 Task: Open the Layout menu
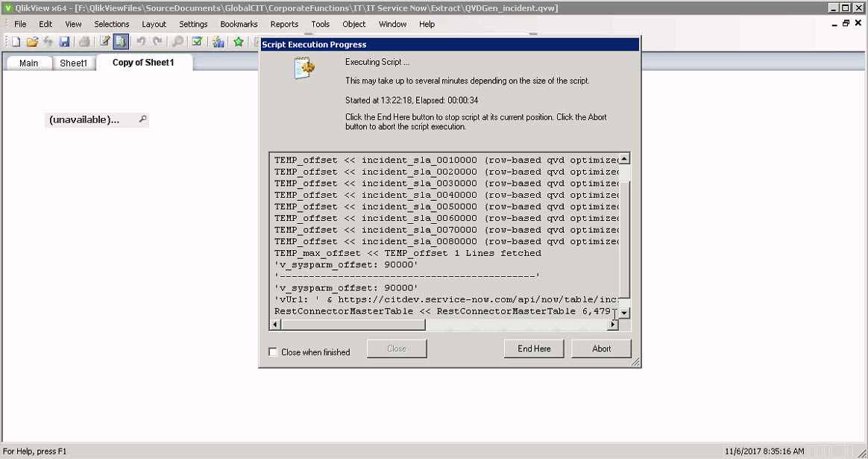pyautogui.click(x=154, y=24)
